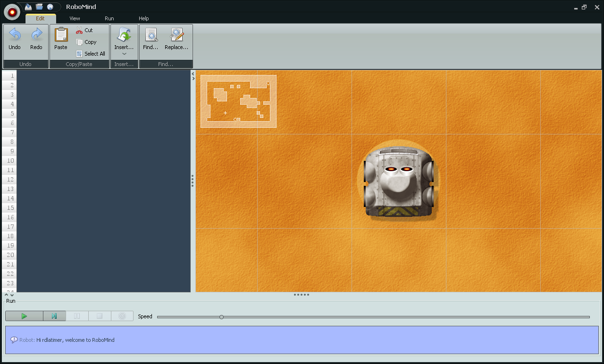Click the Copy/Paste group label
Screen dimensions: 604x364
click(x=79, y=64)
